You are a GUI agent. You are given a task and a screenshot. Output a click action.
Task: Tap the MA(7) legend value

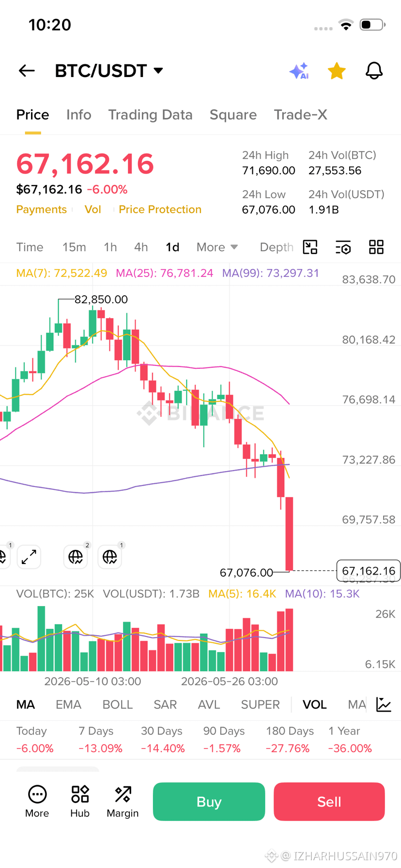pos(62,273)
